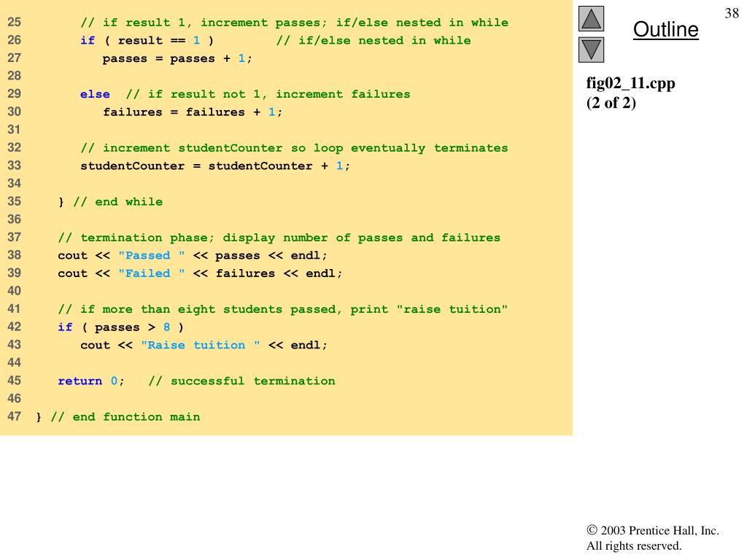Screen dimensions: 747x560
Task: Select the fig02_11.cpp filename text
Action: pyautogui.click(x=630, y=83)
